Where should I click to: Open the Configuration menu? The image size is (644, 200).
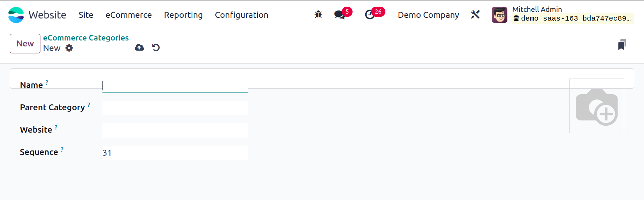[242, 15]
